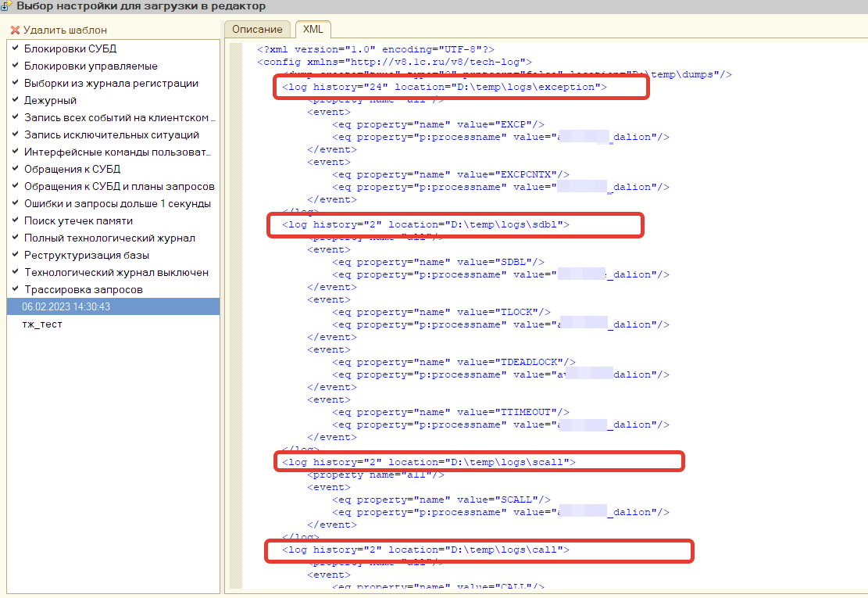
Task: Click the window title bar icon
Action: pyautogui.click(x=6, y=6)
